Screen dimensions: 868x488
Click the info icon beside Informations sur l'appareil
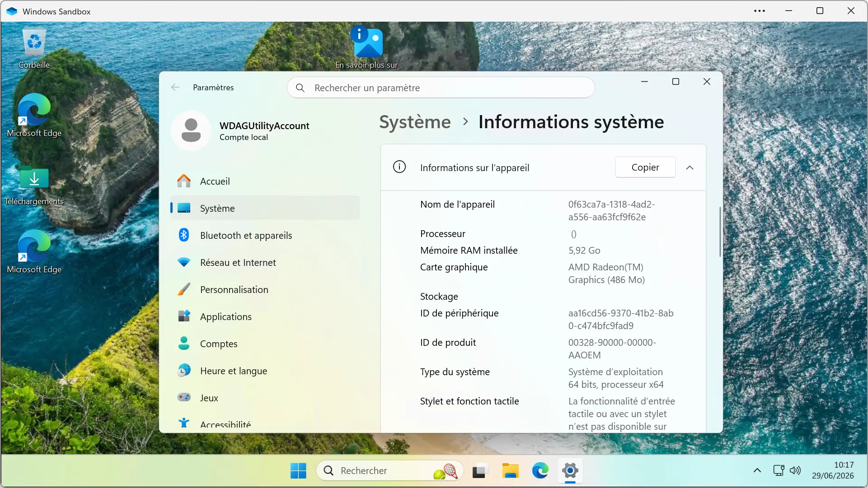[399, 167]
